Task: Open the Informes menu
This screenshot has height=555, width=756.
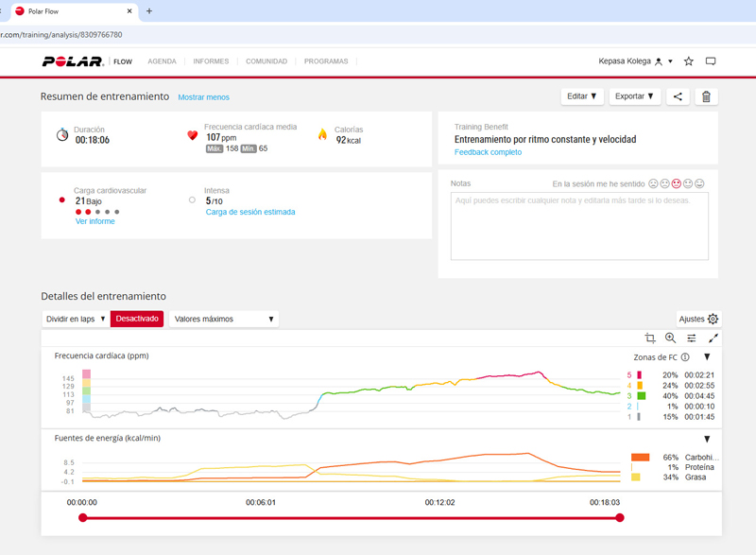Action: [x=211, y=61]
